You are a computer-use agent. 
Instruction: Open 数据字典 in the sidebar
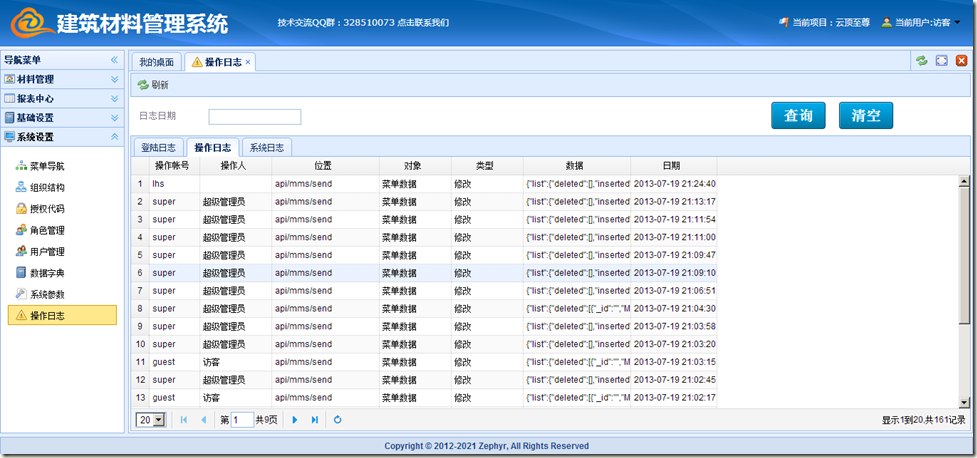46,273
